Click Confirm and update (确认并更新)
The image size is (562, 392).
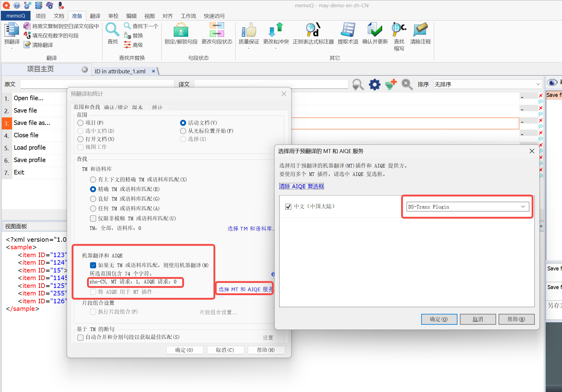click(x=375, y=34)
